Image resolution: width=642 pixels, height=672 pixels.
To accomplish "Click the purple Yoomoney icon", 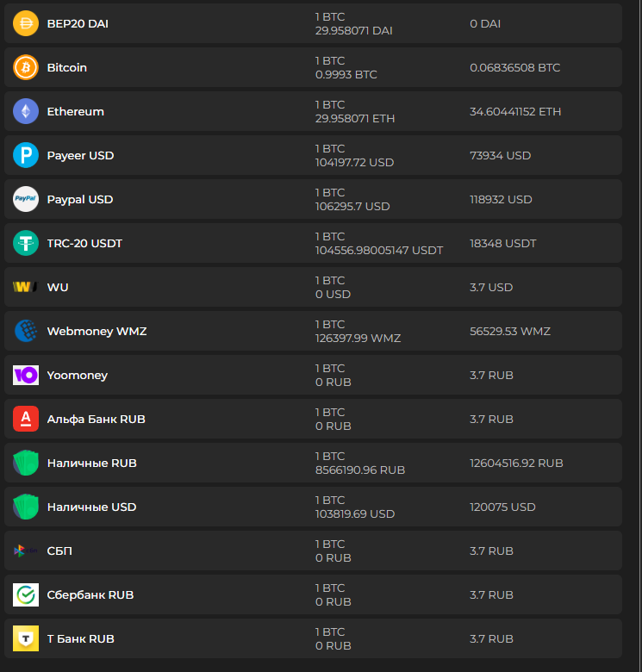I will tap(26, 375).
